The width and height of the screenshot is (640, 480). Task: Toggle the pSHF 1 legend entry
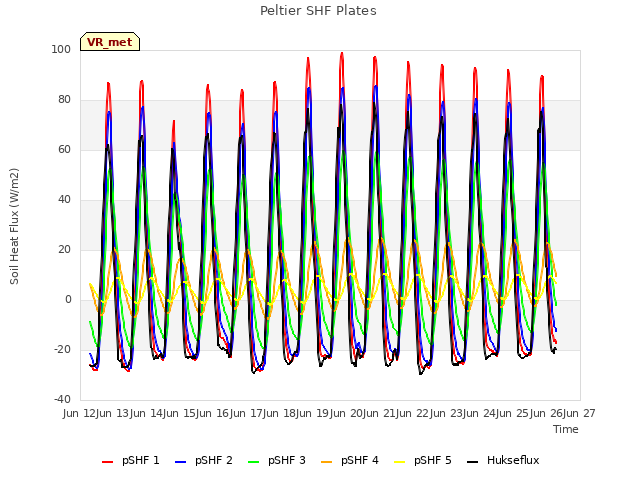(131, 460)
